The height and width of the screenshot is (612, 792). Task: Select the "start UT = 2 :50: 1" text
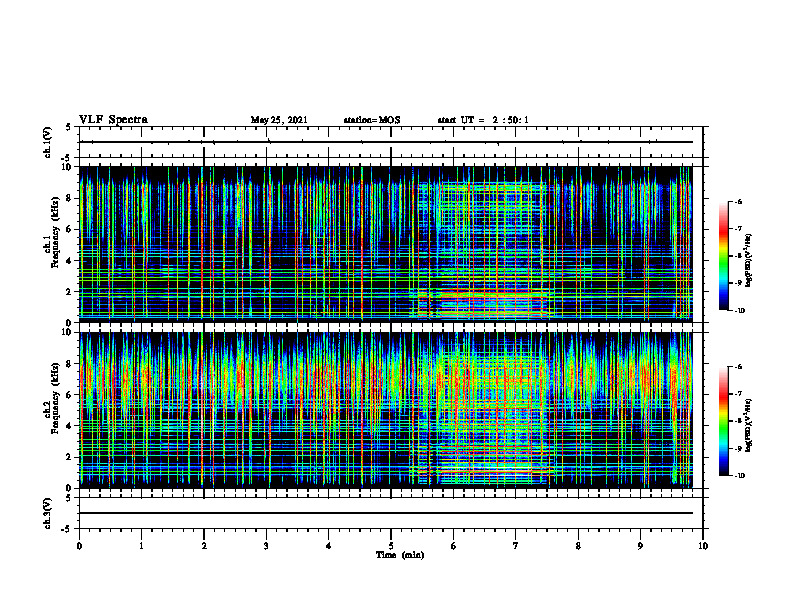coord(483,120)
